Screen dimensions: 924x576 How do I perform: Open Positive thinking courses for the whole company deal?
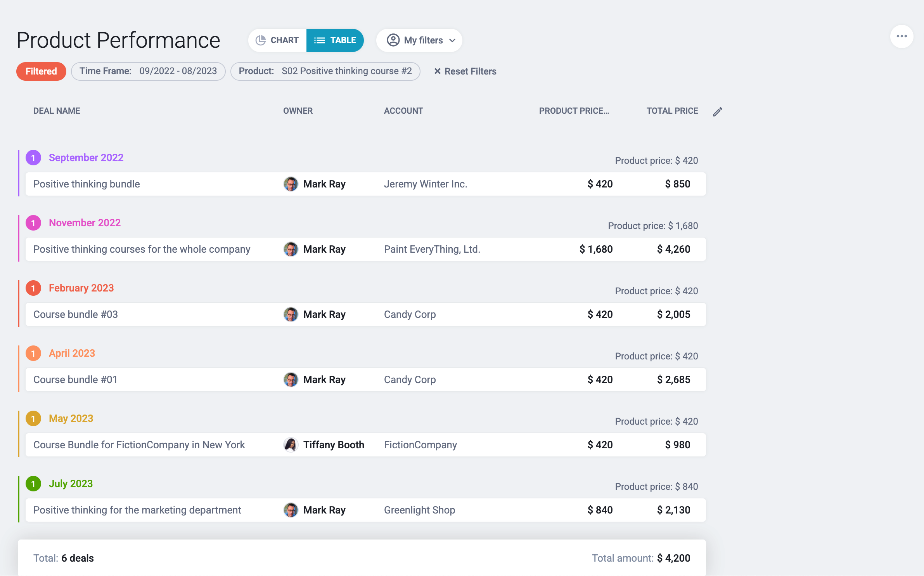142,249
